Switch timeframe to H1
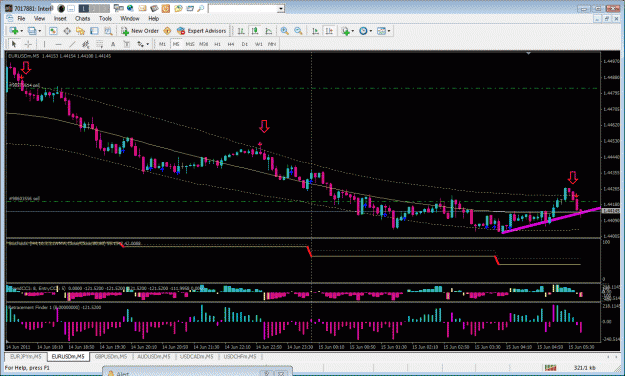The image size is (625, 376). 217,44
